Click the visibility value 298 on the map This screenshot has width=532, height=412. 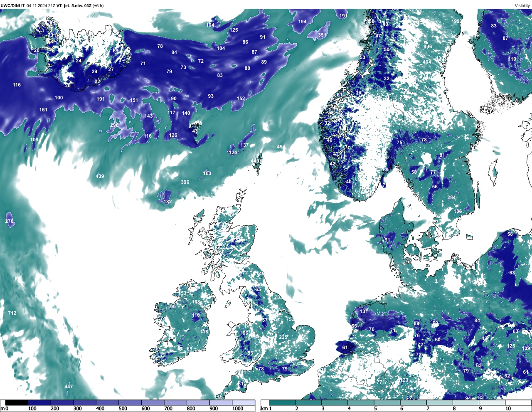pos(114,125)
